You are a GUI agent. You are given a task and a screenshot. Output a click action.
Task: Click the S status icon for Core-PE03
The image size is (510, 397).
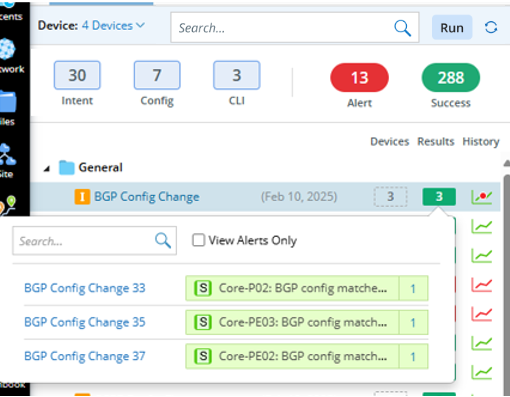coord(203,322)
